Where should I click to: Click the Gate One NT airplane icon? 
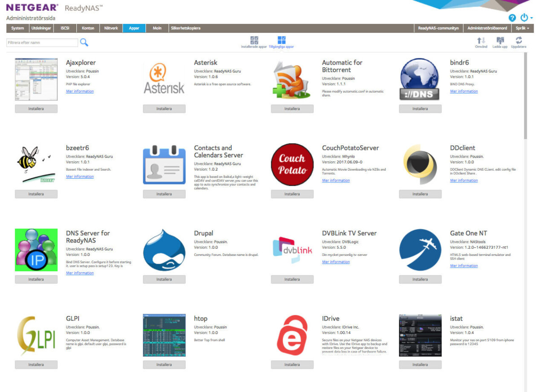tap(420, 250)
